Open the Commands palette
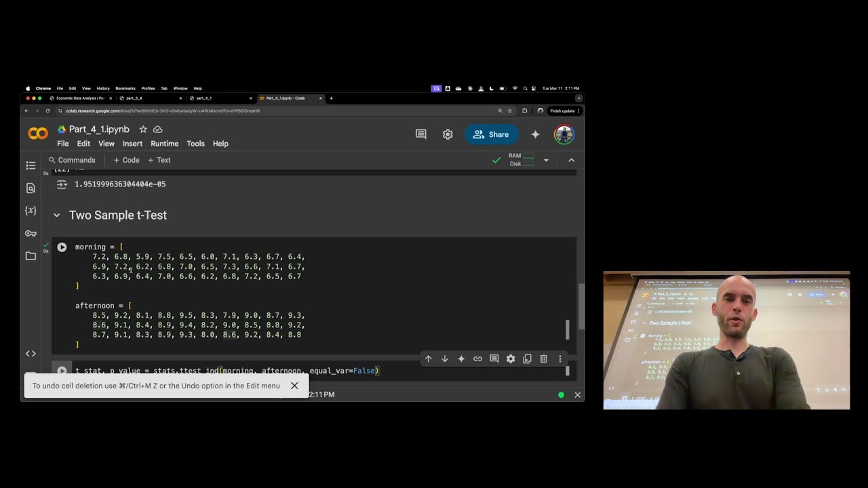The width and height of the screenshot is (868, 488). coord(72,160)
